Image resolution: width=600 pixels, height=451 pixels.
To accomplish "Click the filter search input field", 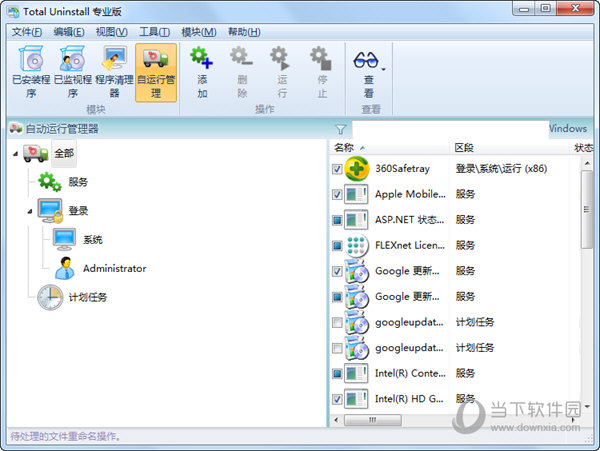I will coord(450,130).
